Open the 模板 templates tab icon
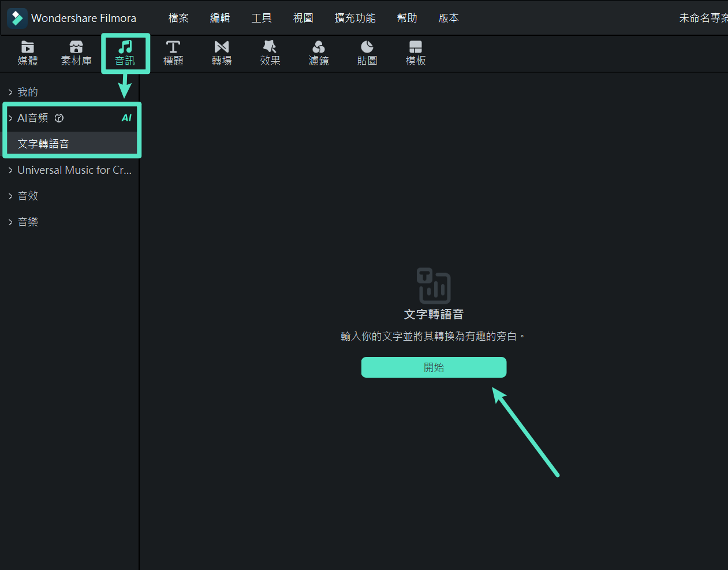The width and height of the screenshot is (728, 570). [x=416, y=47]
